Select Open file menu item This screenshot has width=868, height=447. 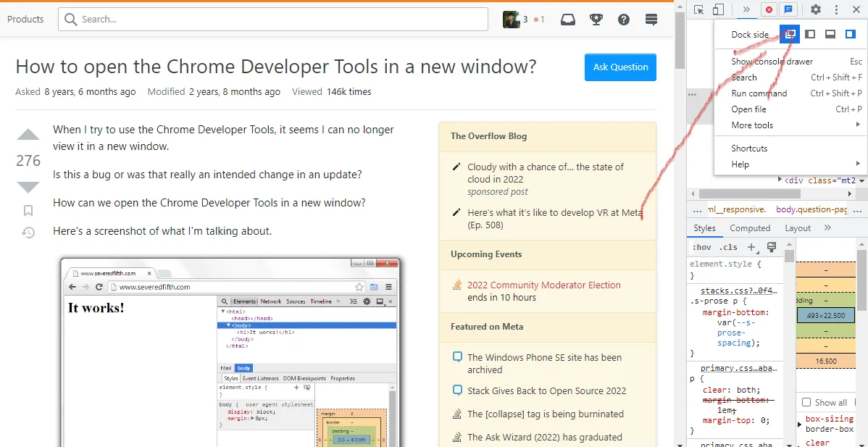click(790, 109)
